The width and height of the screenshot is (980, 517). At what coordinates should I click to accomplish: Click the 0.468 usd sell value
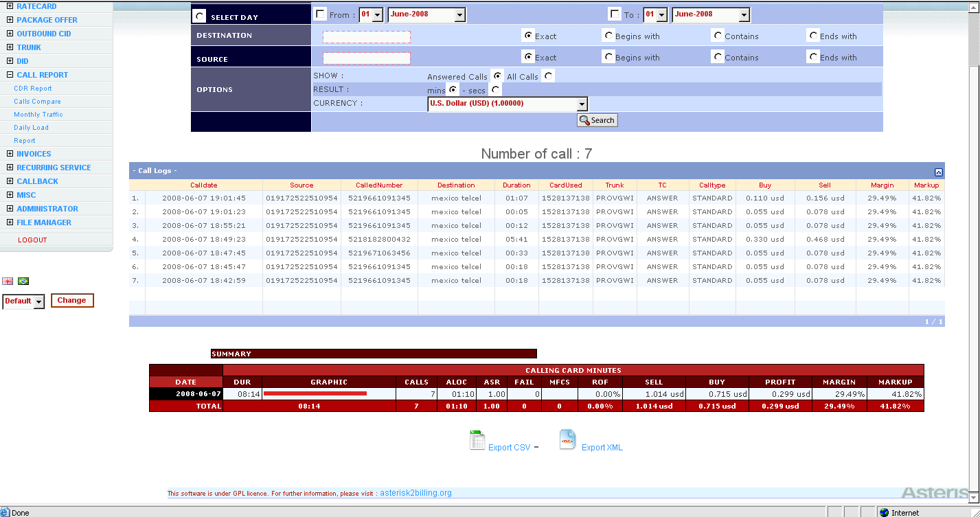coord(825,240)
